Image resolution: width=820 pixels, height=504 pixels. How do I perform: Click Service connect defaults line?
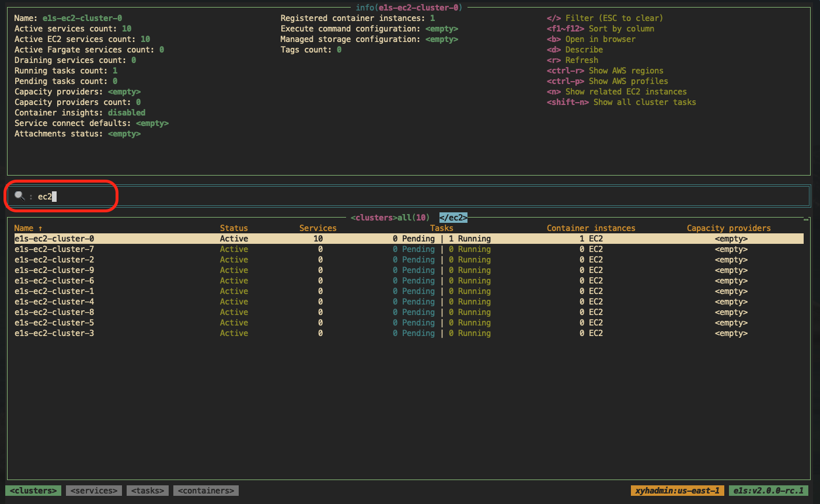[x=92, y=123]
